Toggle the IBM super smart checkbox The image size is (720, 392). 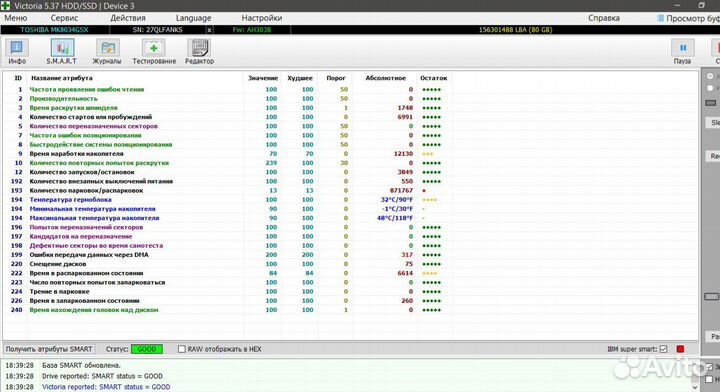[664, 349]
